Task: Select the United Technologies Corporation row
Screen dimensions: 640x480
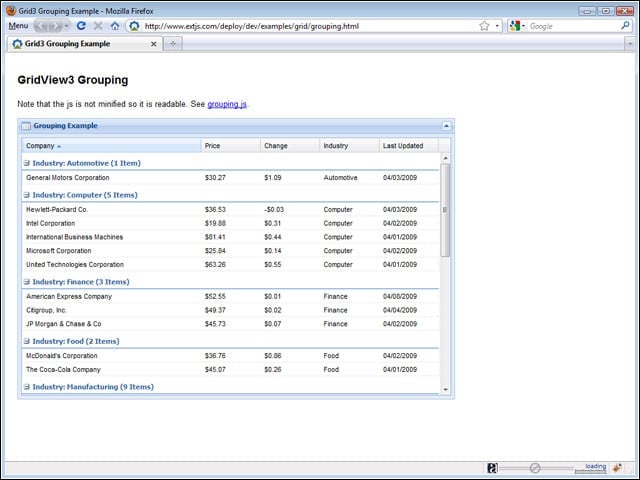Action: click(x=231, y=264)
